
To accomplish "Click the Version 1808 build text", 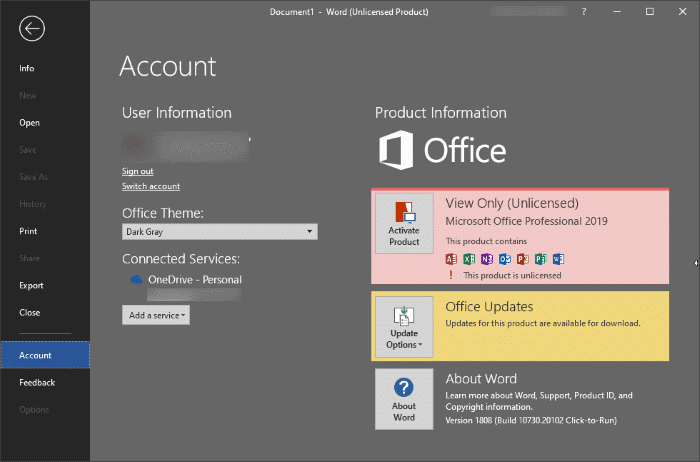I will click(x=531, y=420).
